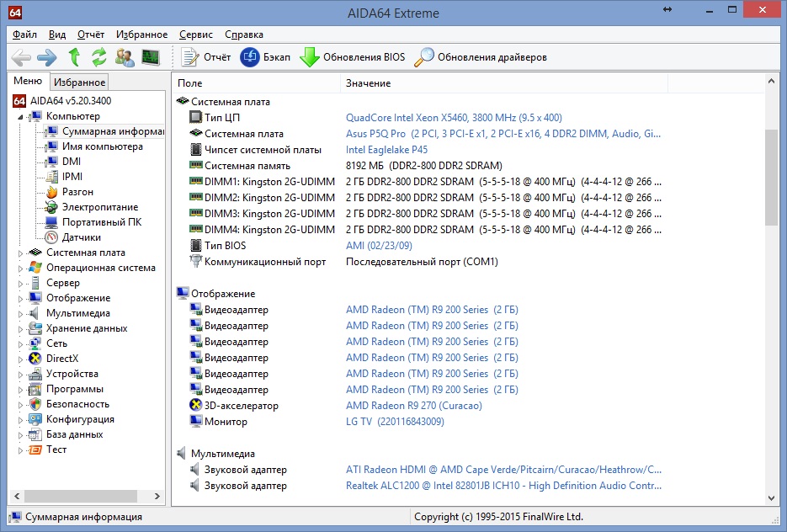Click the Значение column header

coord(504,83)
